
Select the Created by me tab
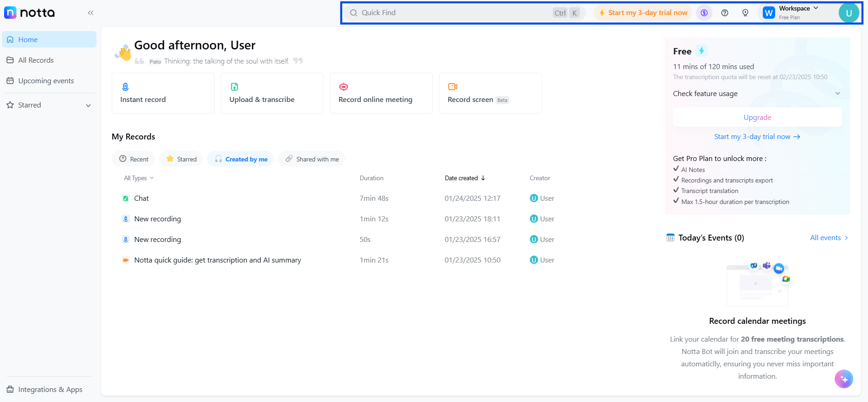(241, 159)
